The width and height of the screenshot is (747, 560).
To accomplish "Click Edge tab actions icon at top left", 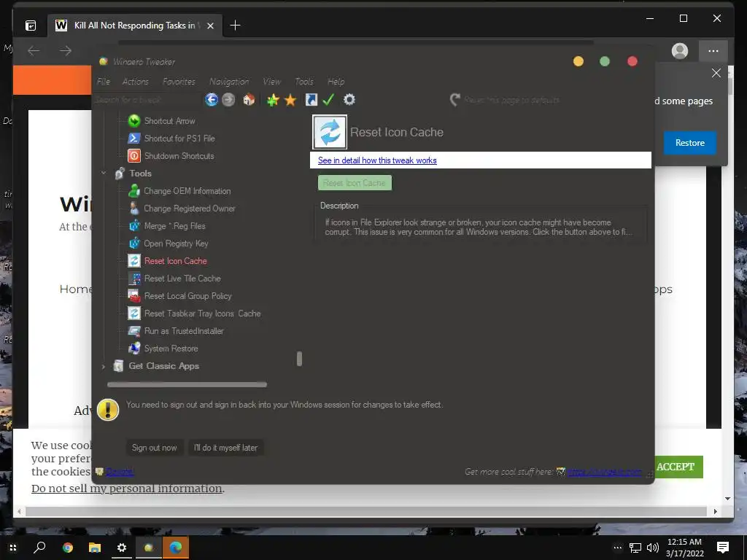I will pyautogui.click(x=31, y=26).
